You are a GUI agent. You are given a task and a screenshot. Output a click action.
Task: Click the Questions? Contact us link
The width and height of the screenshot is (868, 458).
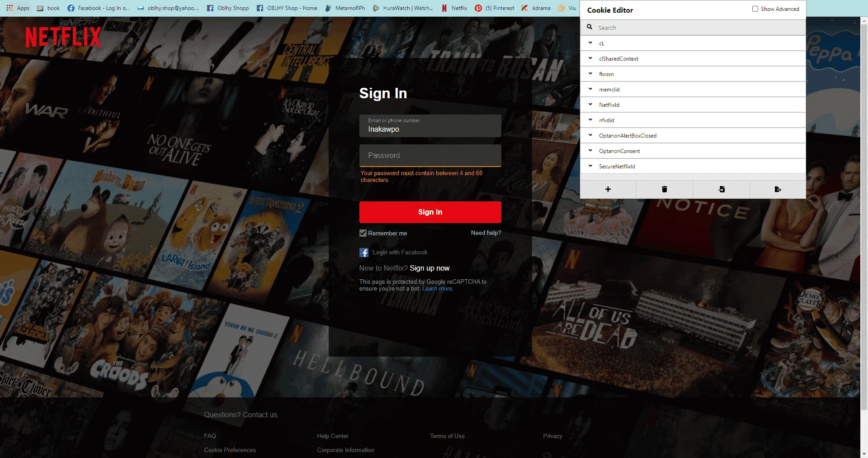click(241, 415)
